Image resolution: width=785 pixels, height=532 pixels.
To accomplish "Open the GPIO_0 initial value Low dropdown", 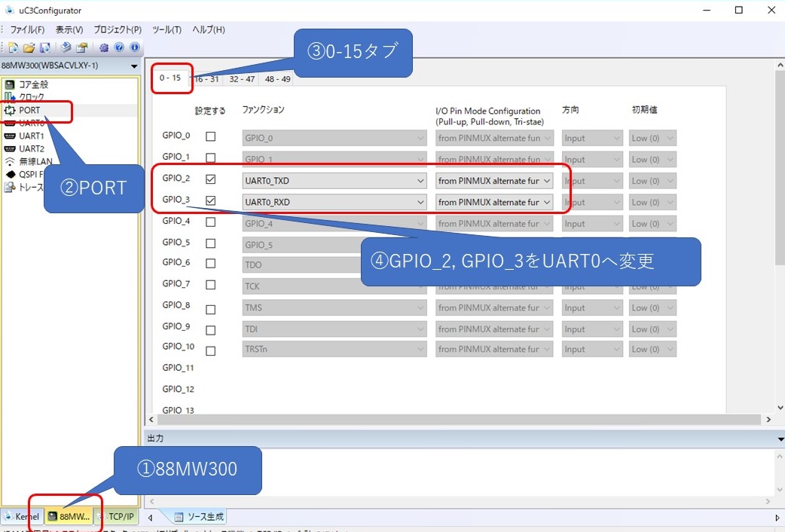I will 652,138.
